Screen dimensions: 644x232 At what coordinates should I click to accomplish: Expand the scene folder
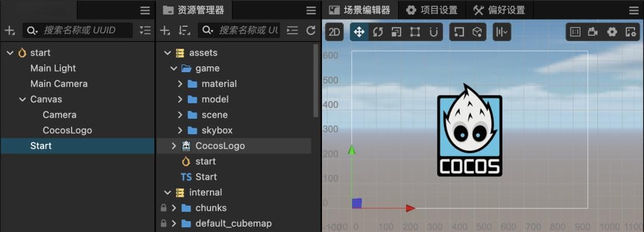pos(180,115)
